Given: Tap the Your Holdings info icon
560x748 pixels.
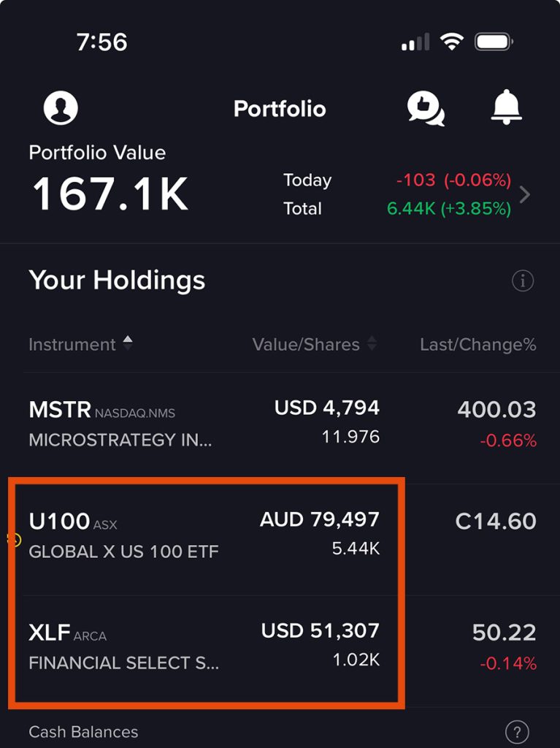Looking at the screenshot, I should point(523,280).
